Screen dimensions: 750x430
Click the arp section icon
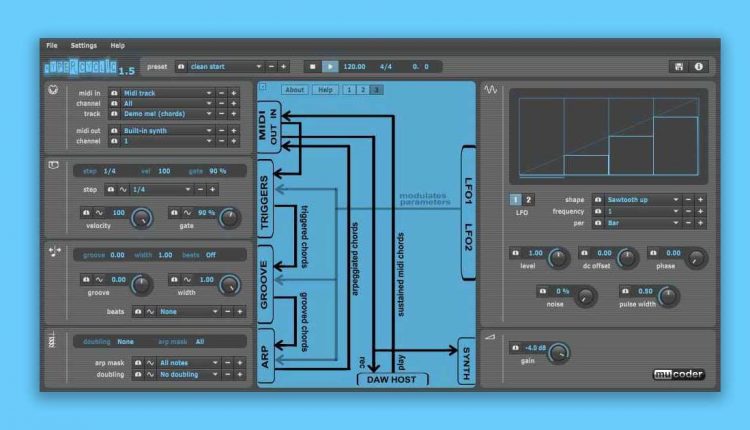pyautogui.click(x=52, y=339)
